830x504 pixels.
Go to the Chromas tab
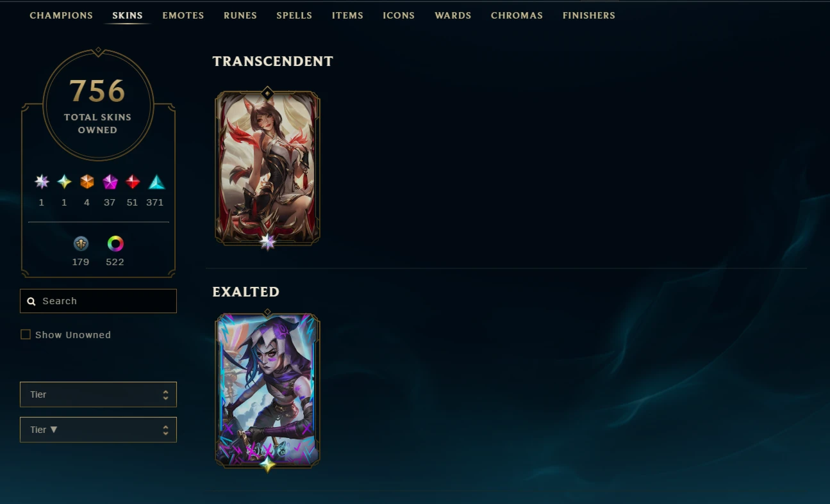coord(517,15)
